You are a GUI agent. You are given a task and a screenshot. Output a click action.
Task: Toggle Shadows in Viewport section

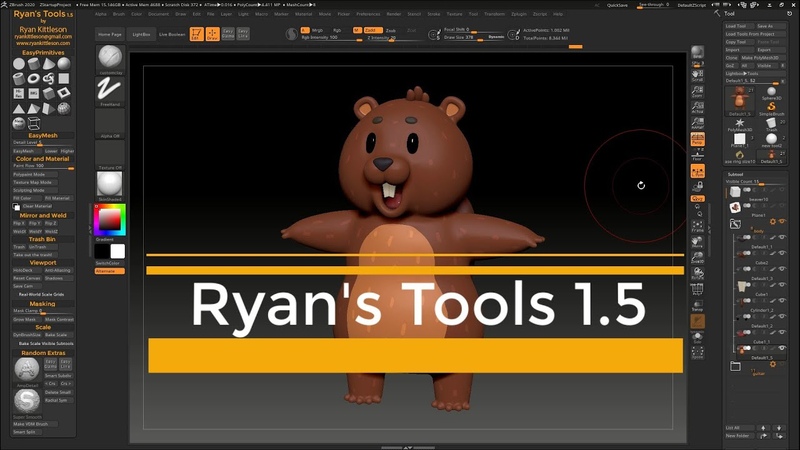tap(59, 279)
